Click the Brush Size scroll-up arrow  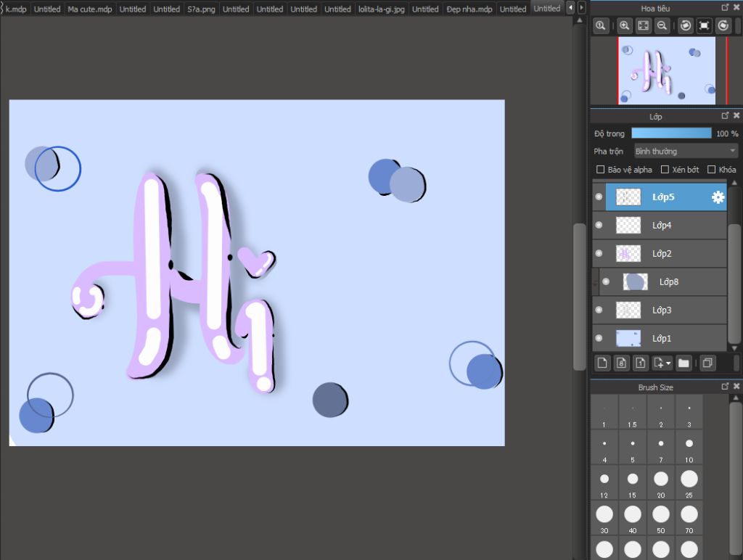pos(736,398)
